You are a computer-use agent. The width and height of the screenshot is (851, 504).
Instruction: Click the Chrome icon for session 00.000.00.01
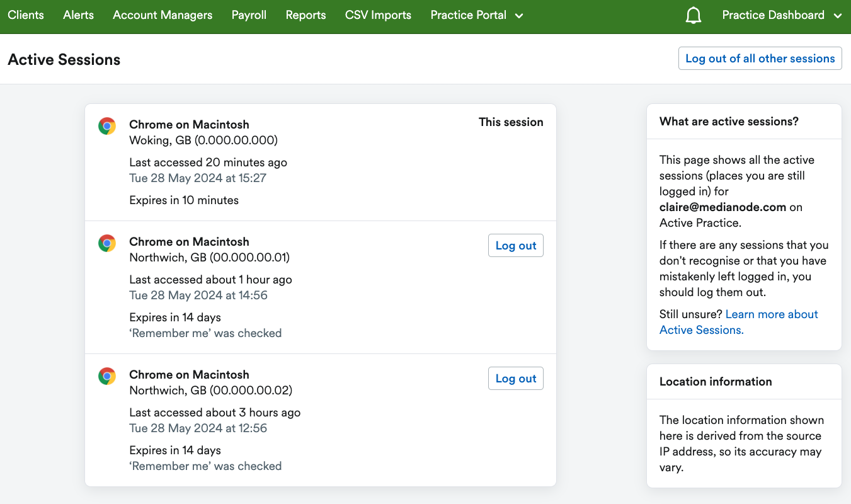(x=107, y=243)
